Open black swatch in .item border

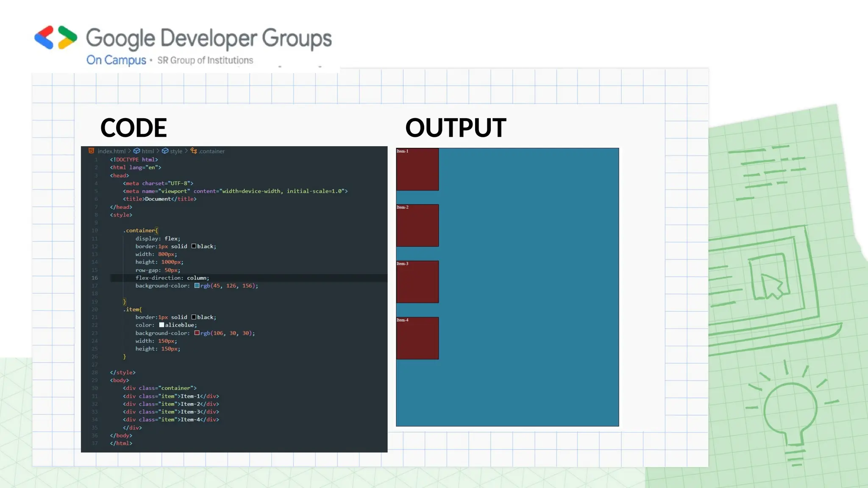(x=194, y=317)
